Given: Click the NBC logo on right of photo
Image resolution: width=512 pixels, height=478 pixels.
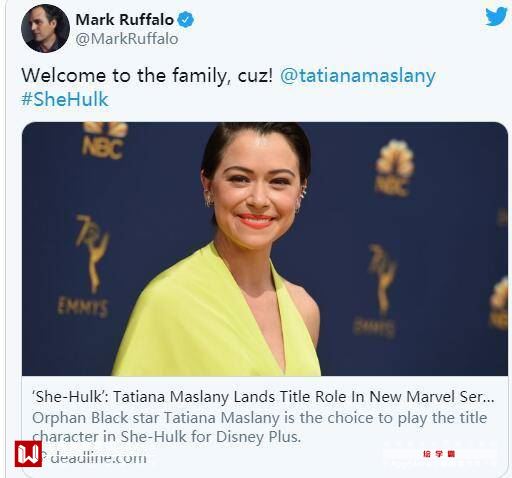Looking at the screenshot, I should pos(394,168).
